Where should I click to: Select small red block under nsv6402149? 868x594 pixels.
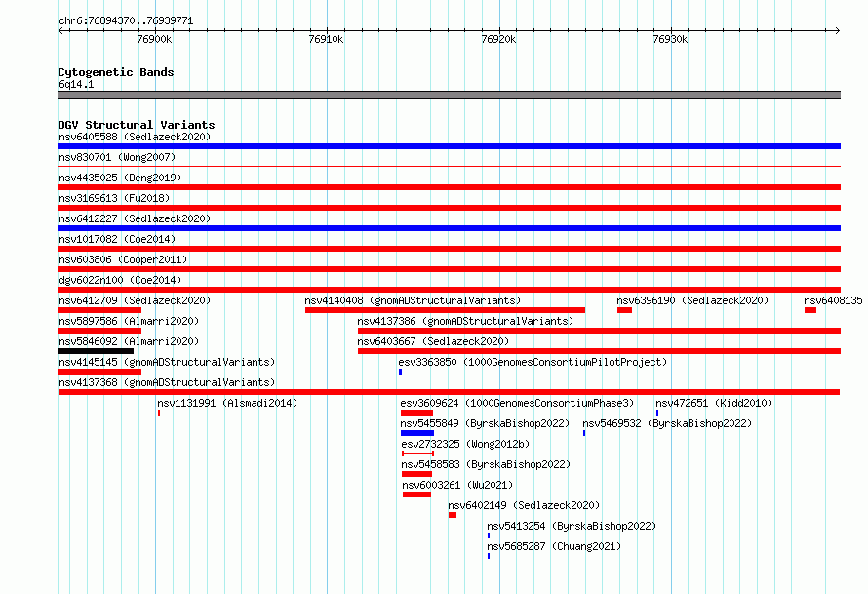(x=453, y=515)
